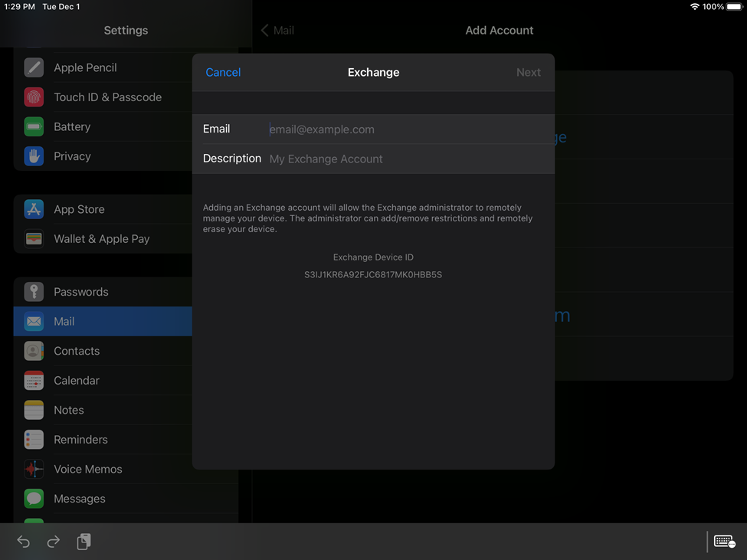Focus the Email input field
The width and height of the screenshot is (747, 560).
(x=374, y=129)
